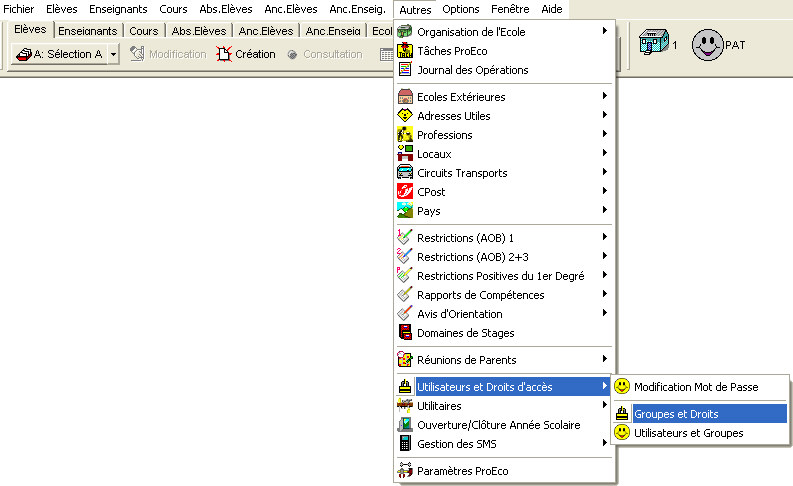Click the PAT smiley face icon
The width and height of the screenshot is (793, 486).
coord(707,45)
